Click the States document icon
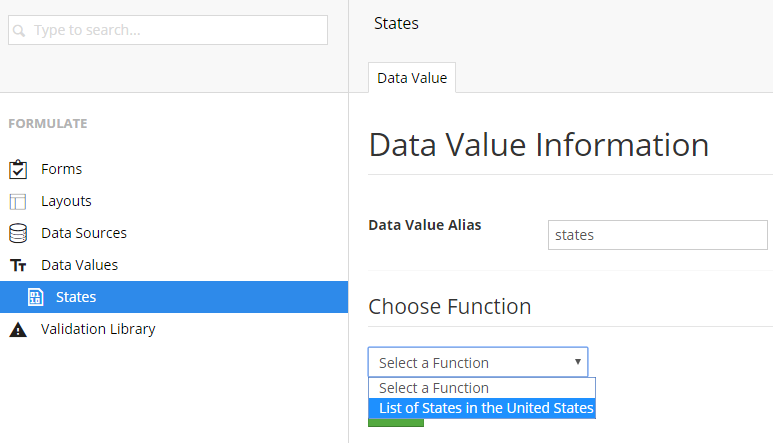This screenshot has height=443, width=773. pyautogui.click(x=35, y=297)
